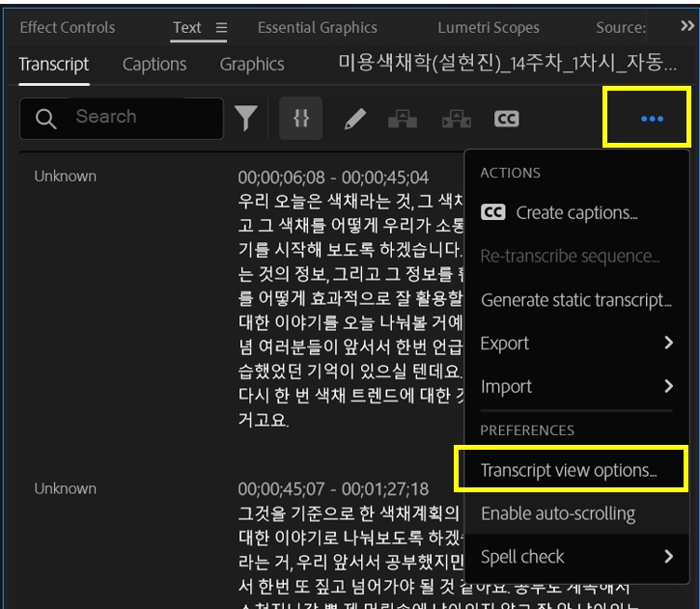Switch to the Effect Controls panel tab
This screenshot has width=700, height=609.
(x=68, y=28)
